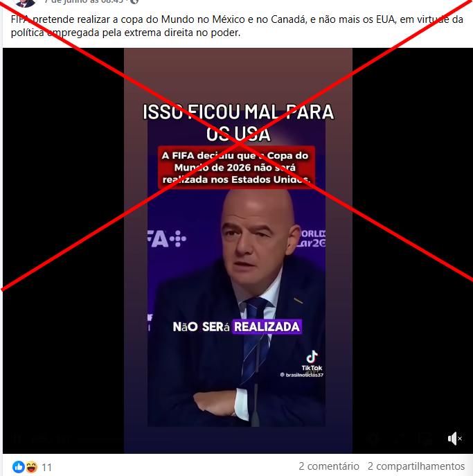Viewport: 473px width, 476px height.
Task: Open the '7 de junho' post timestamp
Action: 83,1
